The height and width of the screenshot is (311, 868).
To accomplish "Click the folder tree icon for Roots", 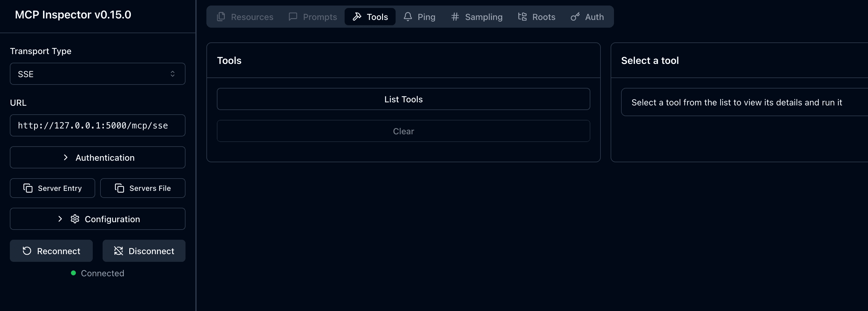I will point(522,17).
